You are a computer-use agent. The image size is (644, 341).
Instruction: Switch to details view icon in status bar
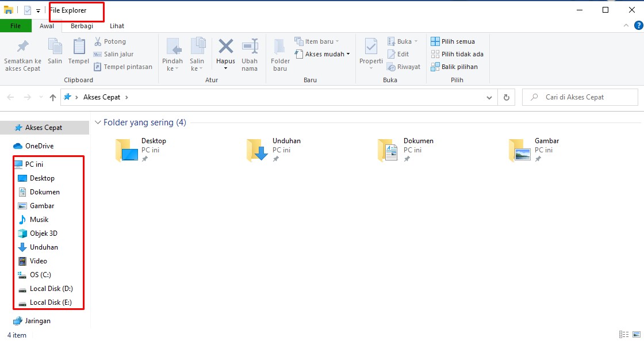pos(624,335)
